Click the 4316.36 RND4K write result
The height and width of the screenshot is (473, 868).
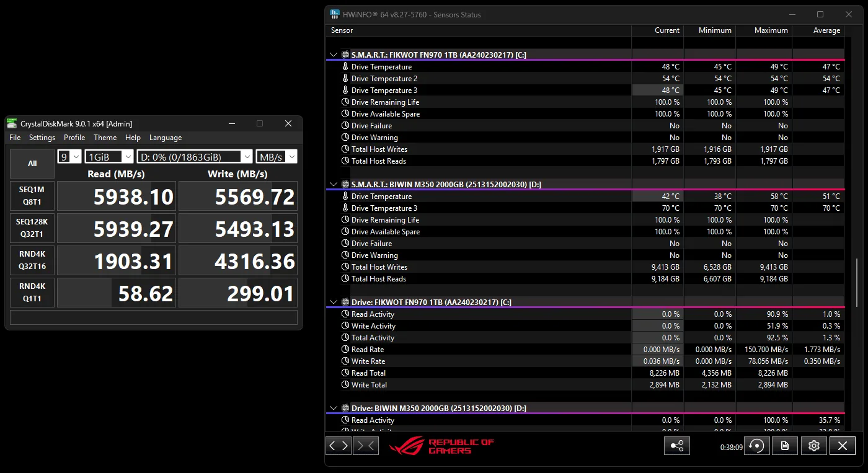238,260
